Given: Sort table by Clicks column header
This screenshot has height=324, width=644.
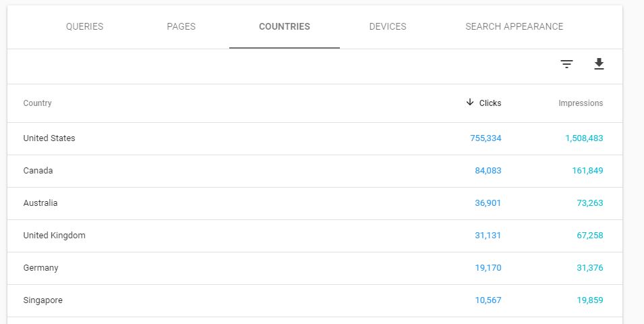Looking at the screenshot, I should [490, 103].
